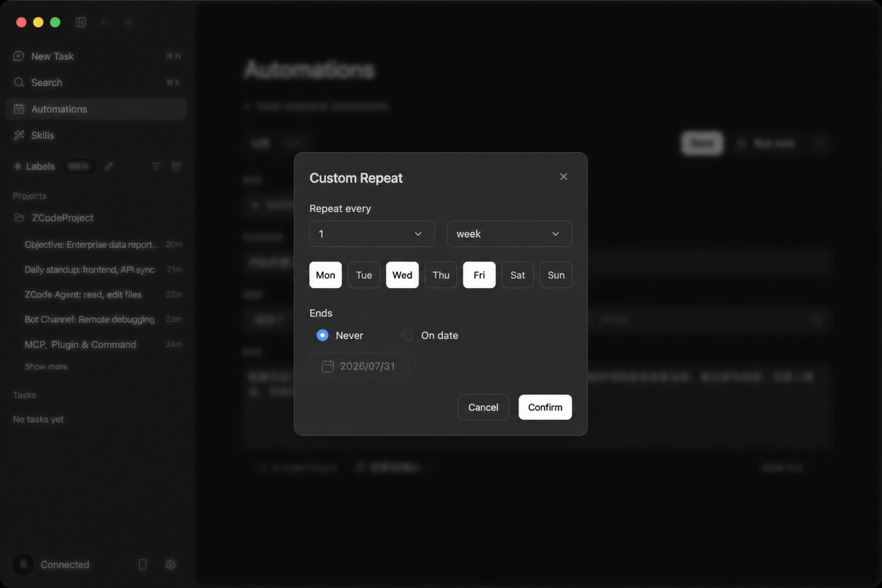Click the Automations calendar icon

(19, 109)
